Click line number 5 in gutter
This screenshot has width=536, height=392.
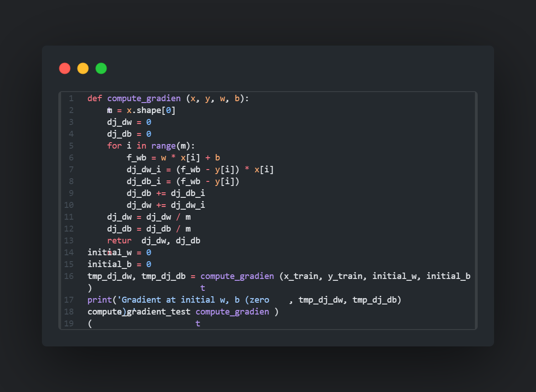(71, 146)
